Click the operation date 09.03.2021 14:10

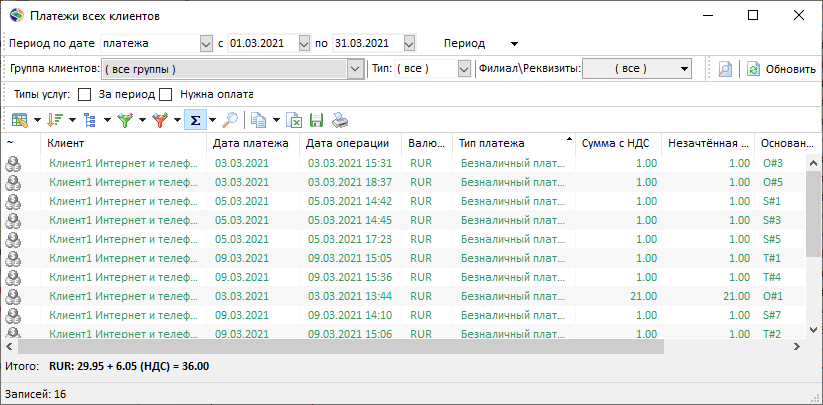coord(350,315)
